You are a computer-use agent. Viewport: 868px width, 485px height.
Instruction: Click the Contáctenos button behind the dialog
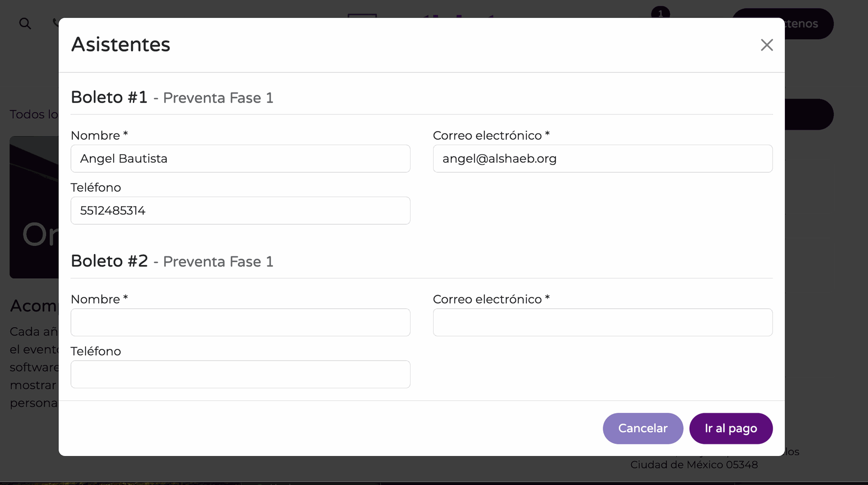(808, 24)
